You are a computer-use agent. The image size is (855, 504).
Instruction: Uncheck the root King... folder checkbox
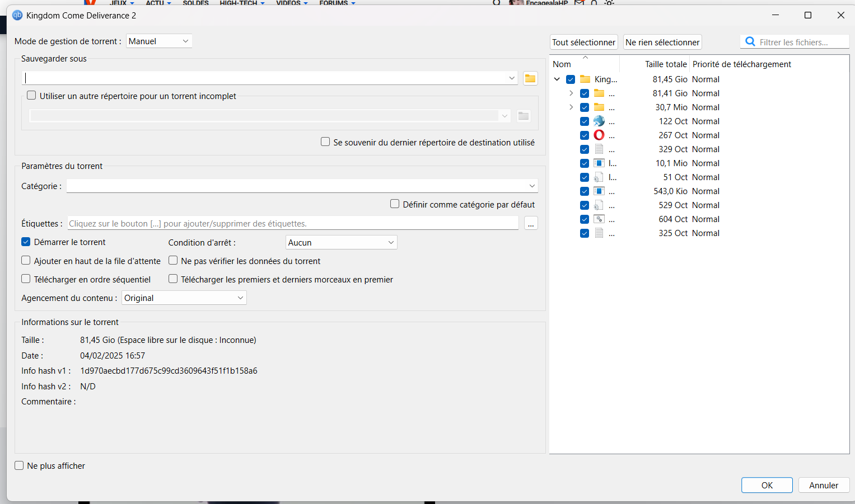coord(571,79)
